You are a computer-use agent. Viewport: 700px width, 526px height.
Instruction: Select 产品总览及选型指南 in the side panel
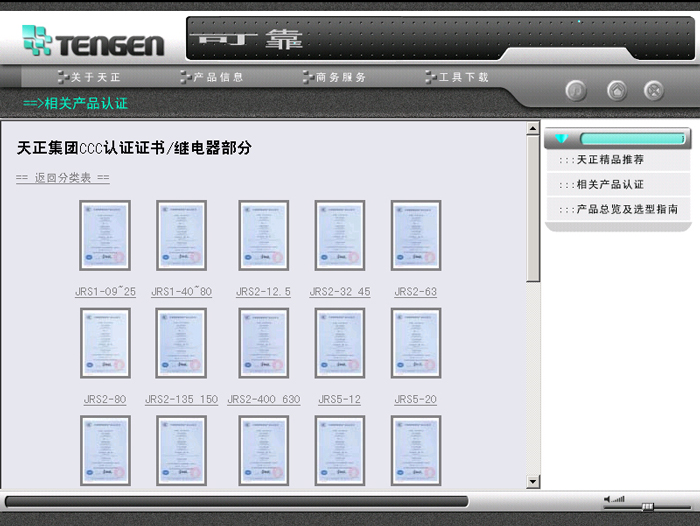tap(618, 209)
